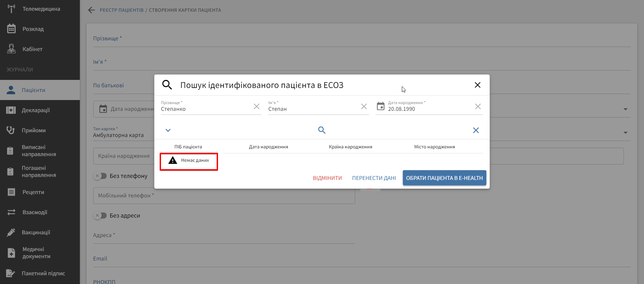Expand additional search fields chevron
644x284 pixels.
click(x=168, y=130)
